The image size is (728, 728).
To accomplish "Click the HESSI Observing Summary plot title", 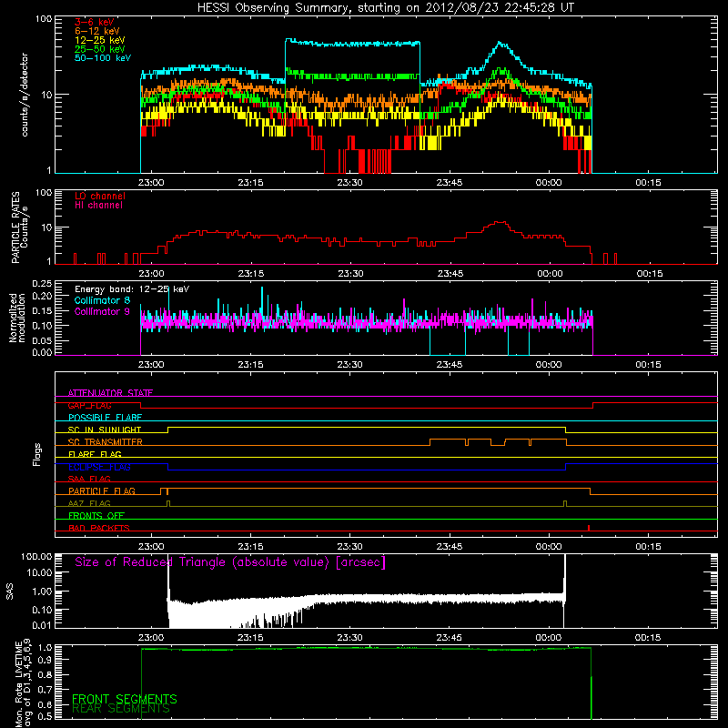I will click(x=386, y=8).
